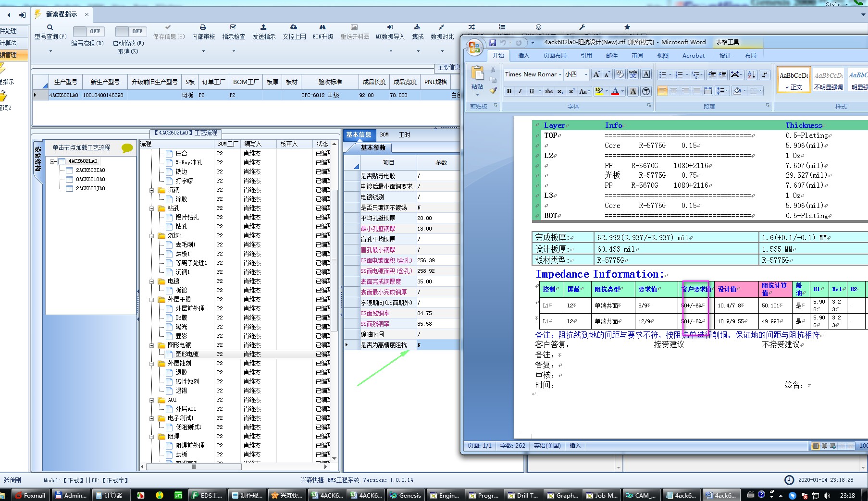Click the Center align icon in Word
The width and height of the screenshot is (868, 501).
click(x=674, y=91)
